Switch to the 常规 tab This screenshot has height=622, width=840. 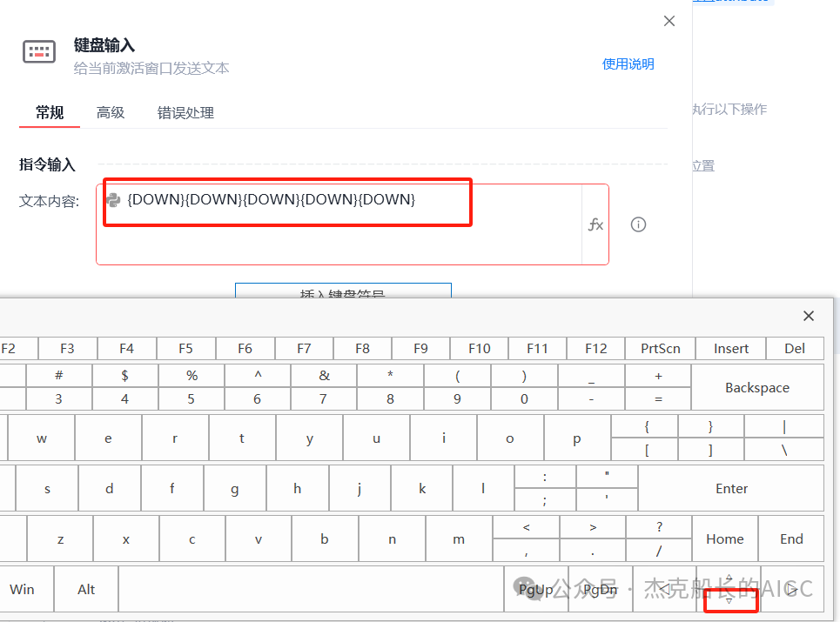[x=50, y=112]
